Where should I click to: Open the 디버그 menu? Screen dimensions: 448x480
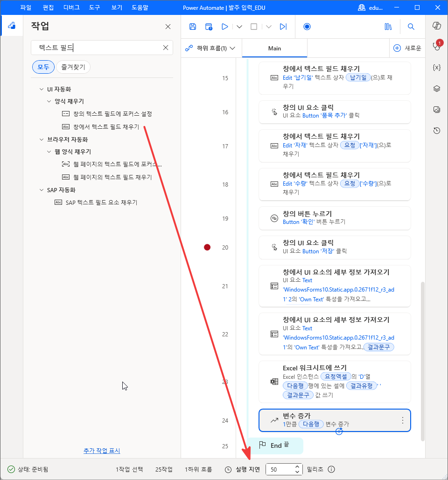(71, 7)
